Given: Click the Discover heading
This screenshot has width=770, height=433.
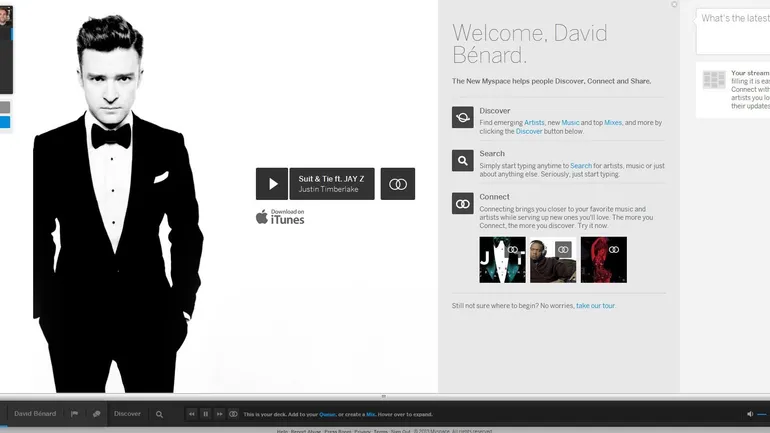Looking at the screenshot, I should point(495,111).
